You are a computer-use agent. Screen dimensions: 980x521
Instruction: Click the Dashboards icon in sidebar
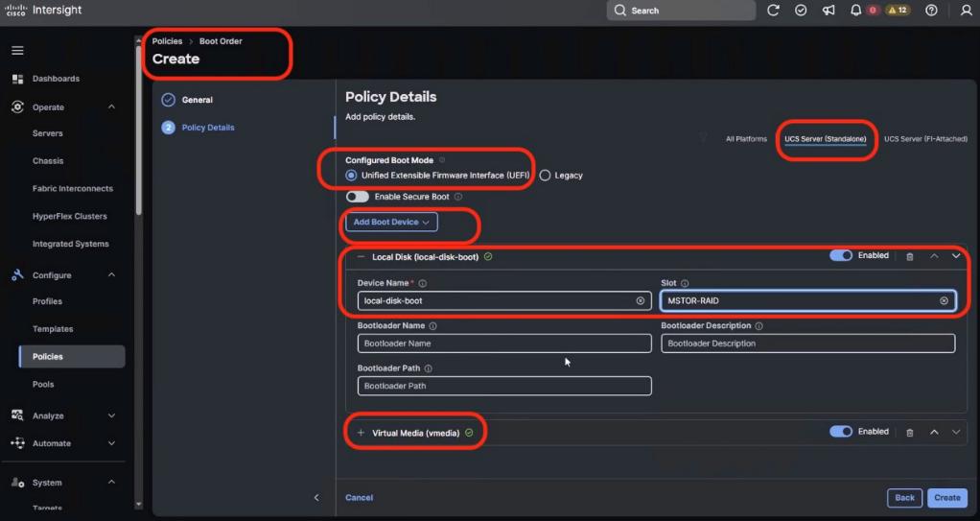(17, 79)
